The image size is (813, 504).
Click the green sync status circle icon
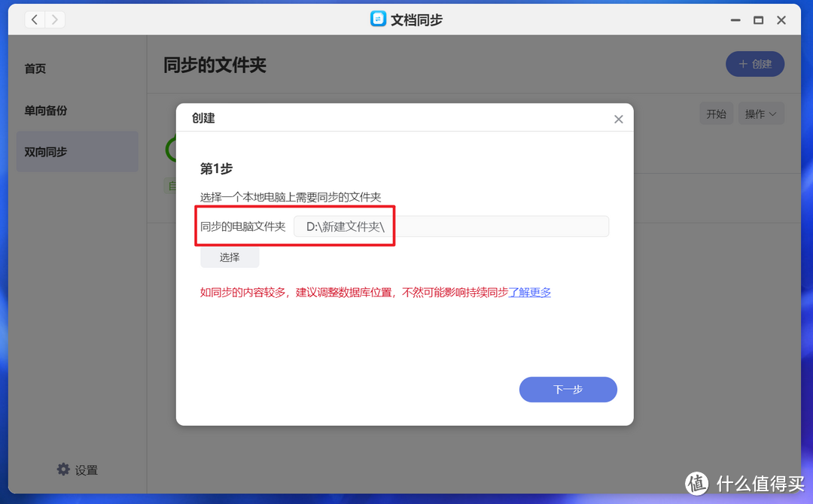[x=171, y=148]
